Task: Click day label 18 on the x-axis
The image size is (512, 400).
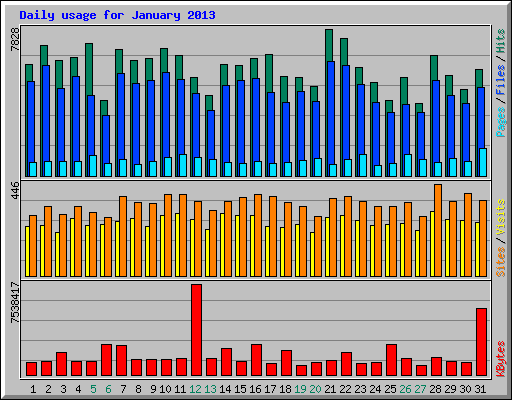Action: tap(285, 389)
